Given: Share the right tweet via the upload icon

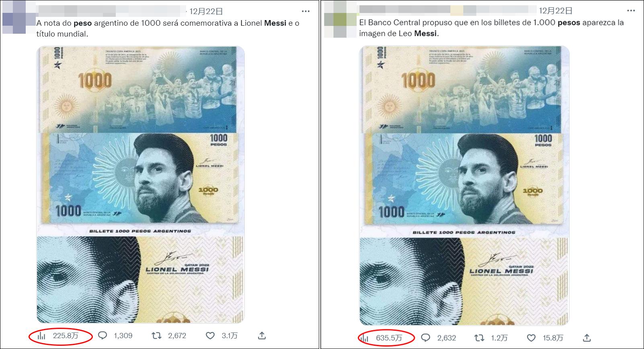Looking at the screenshot, I should [x=587, y=338].
